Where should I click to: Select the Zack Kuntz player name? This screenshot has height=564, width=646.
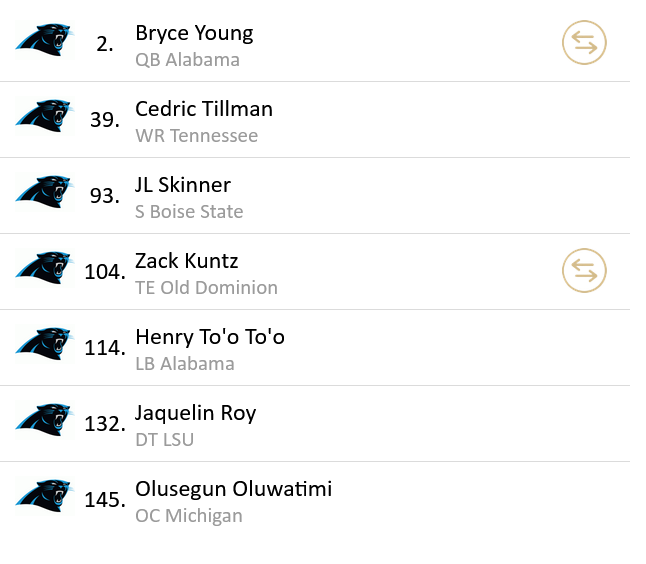[x=187, y=261]
